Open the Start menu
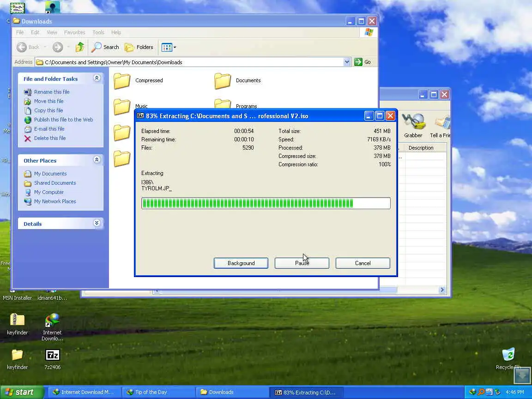Screen dimensions: 532x399 (x=22, y=392)
